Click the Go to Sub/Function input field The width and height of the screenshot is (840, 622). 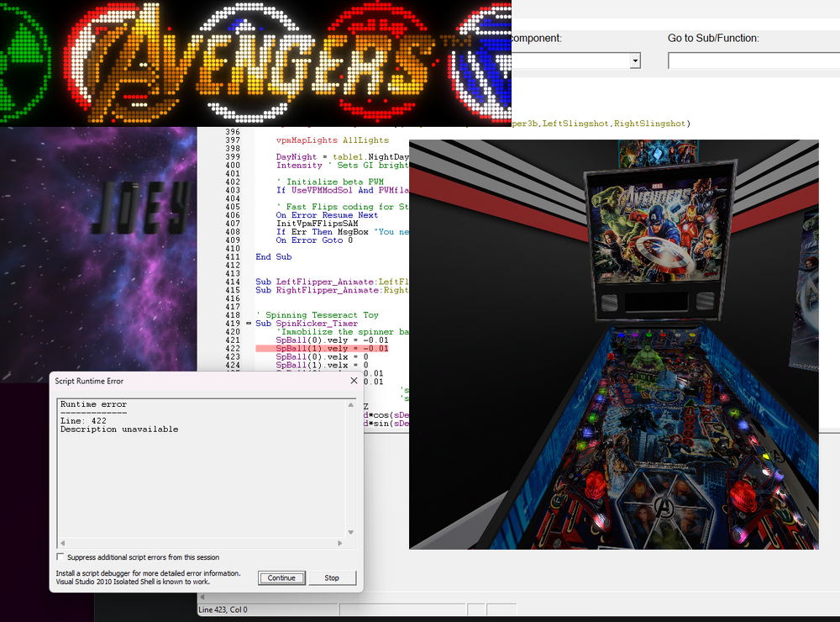tap(753, 61)
